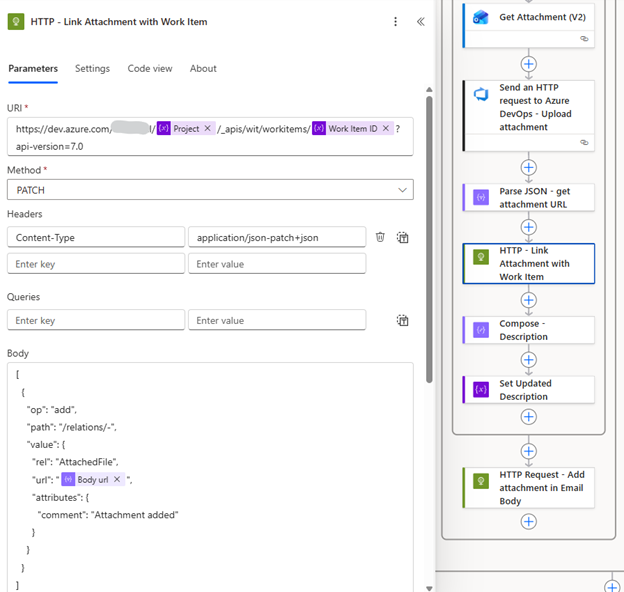
Task: Collapse the action details panel with double chevron
Action: (421, 21)
